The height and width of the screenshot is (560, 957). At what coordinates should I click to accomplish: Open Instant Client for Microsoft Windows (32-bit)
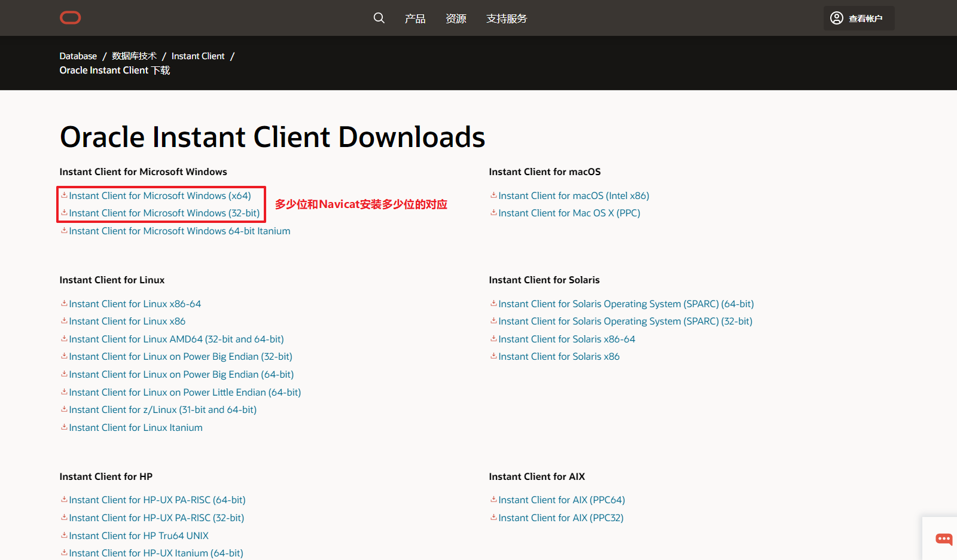[x=164, y=213]
